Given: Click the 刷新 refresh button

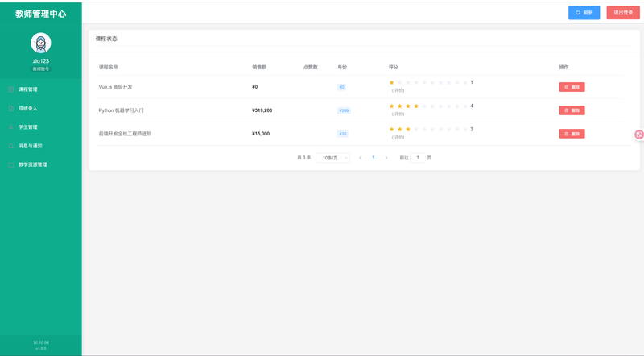Looking at the screenshot, I should click(584, 13).
